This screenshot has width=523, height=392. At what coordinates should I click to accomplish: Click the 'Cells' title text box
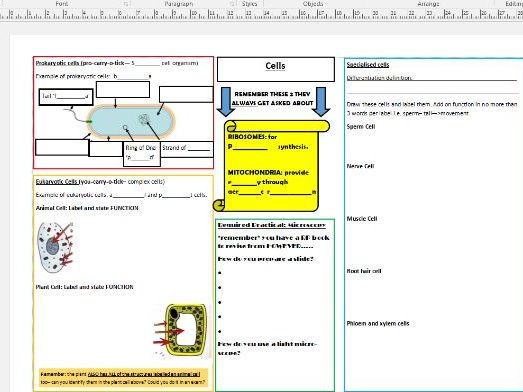(276, 69)
